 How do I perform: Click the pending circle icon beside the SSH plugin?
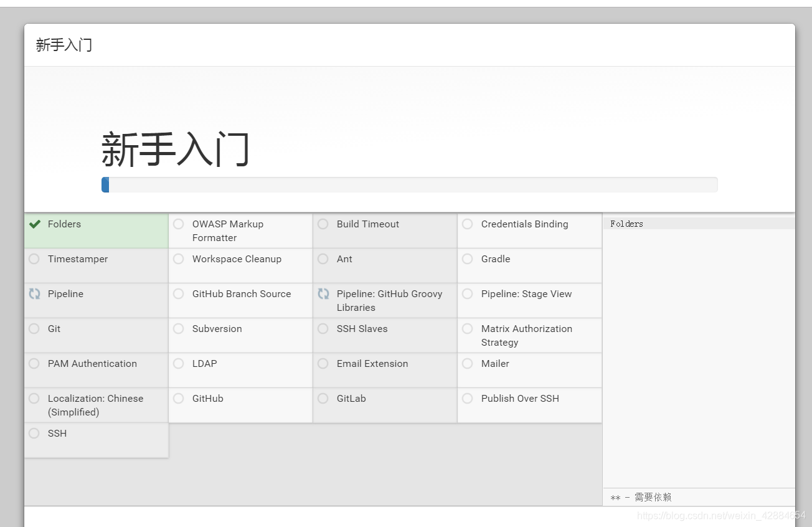pyautogui.click(x=34, y=434)
